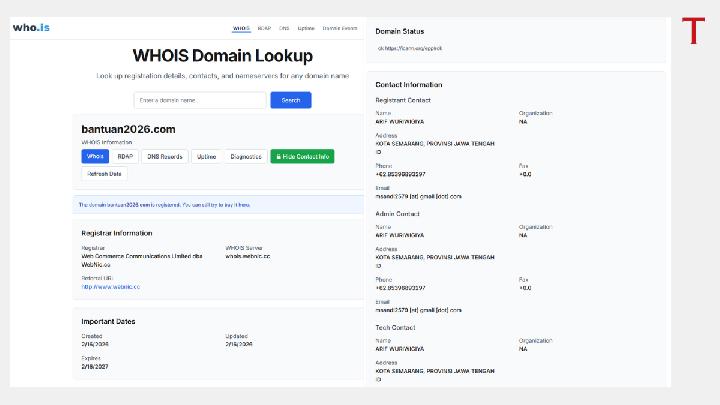Viewport: 720px width, 405px height.
Task: Click the red T logo
Action: pyautogui.click(x=693, y=31)
